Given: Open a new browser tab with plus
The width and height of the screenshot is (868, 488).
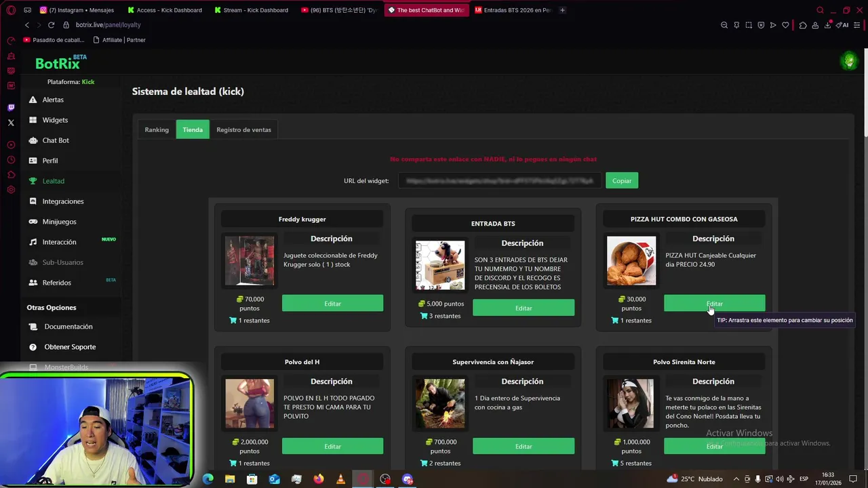Looking at the screenshot, I should click(x=562, y=10).
